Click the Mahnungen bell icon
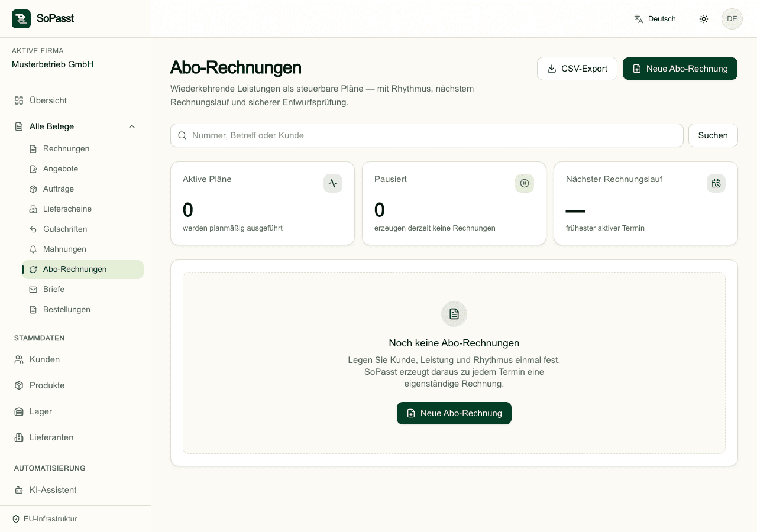The width and height of the screenshot is (757, 532). (33, 249)
